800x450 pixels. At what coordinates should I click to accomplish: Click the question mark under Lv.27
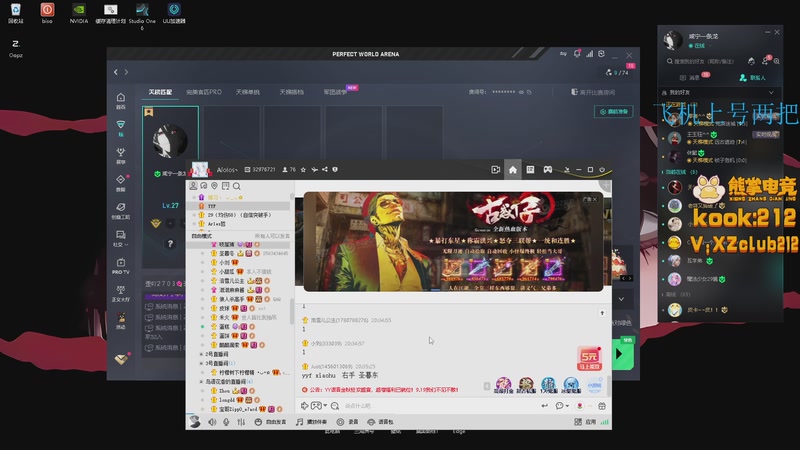coord(170,244)
